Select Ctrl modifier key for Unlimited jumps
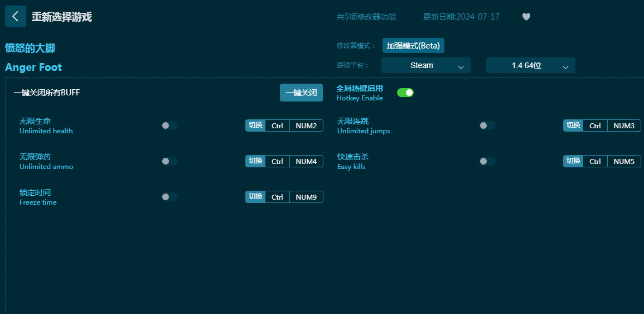644x314 pixels. pos(595,125)
